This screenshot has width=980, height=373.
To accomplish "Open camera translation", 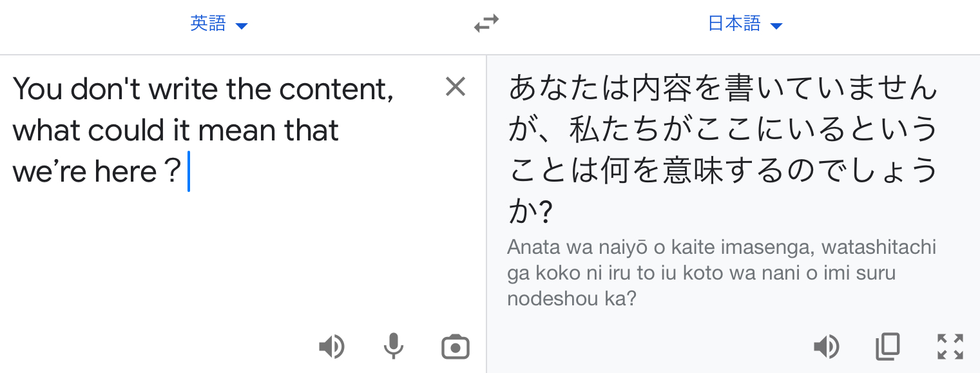I will [456, 347].
